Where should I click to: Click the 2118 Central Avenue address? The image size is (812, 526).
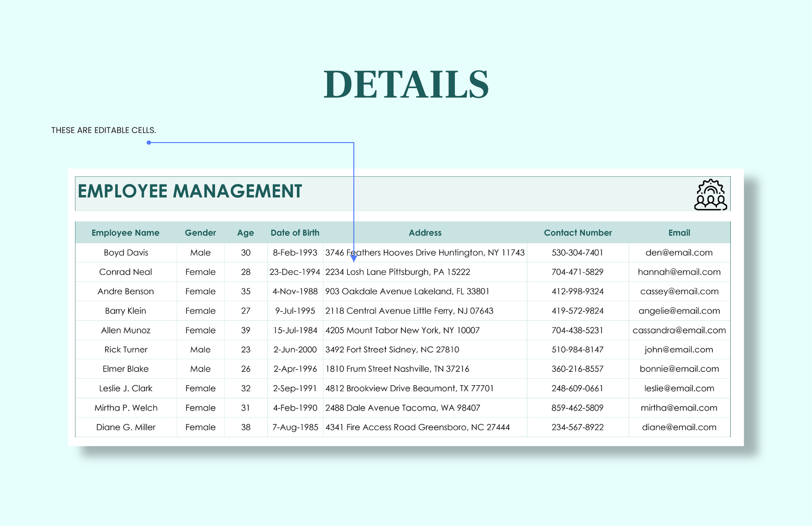click(x=425, y=311)
